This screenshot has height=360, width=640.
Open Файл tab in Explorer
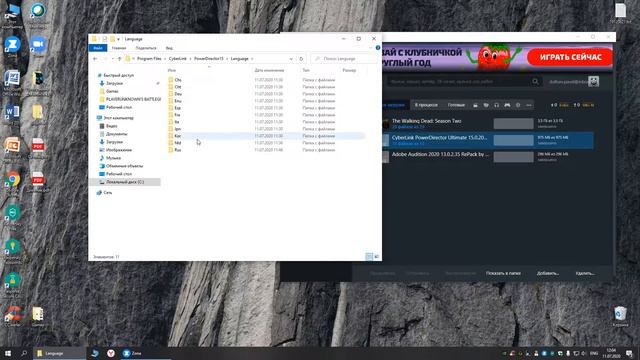[x=98, y=48]
